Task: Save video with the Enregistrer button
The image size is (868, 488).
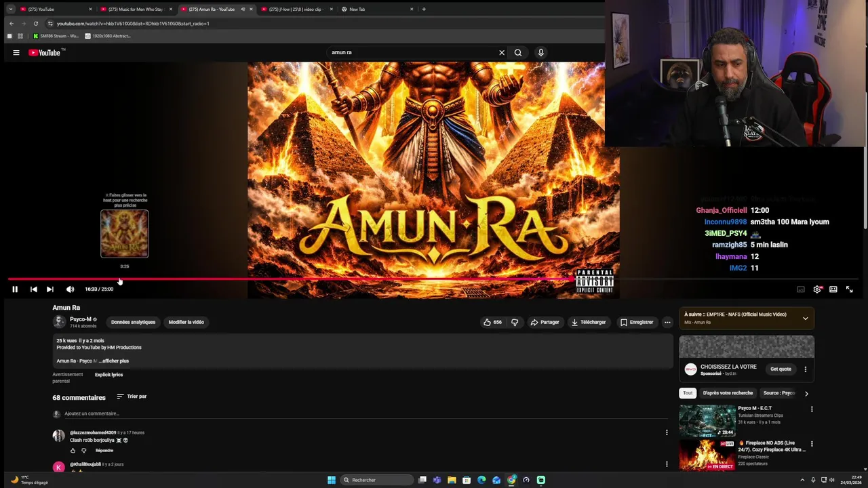Action: (637, 322)
